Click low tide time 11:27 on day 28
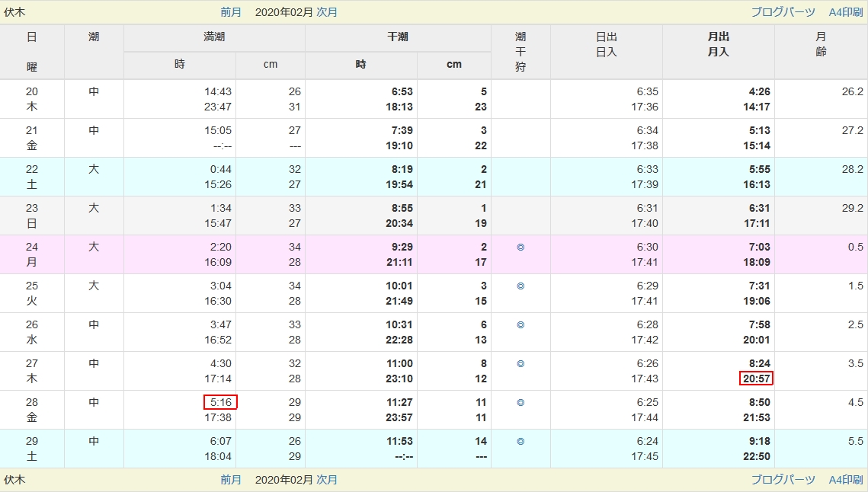Screen dimensions: 868x492 (399, 402)
